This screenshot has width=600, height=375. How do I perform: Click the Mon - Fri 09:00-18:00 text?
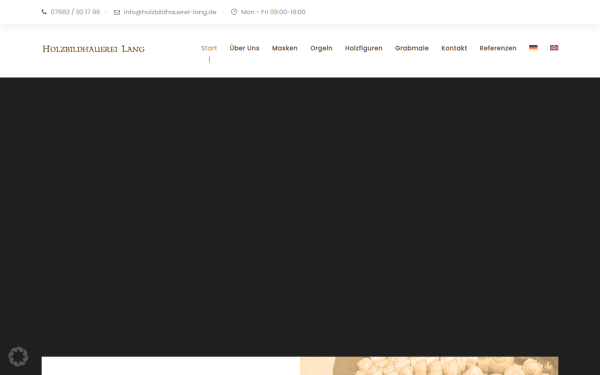[273, 12]
